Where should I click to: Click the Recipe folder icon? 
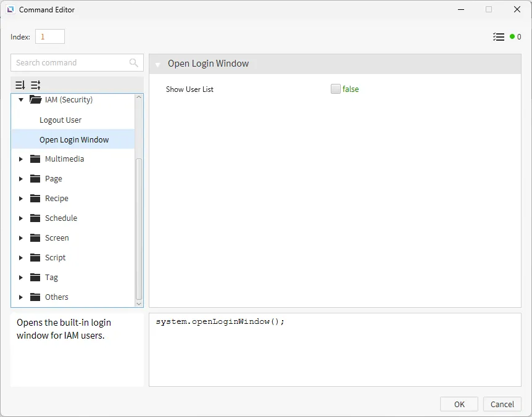tap(35, 199)
